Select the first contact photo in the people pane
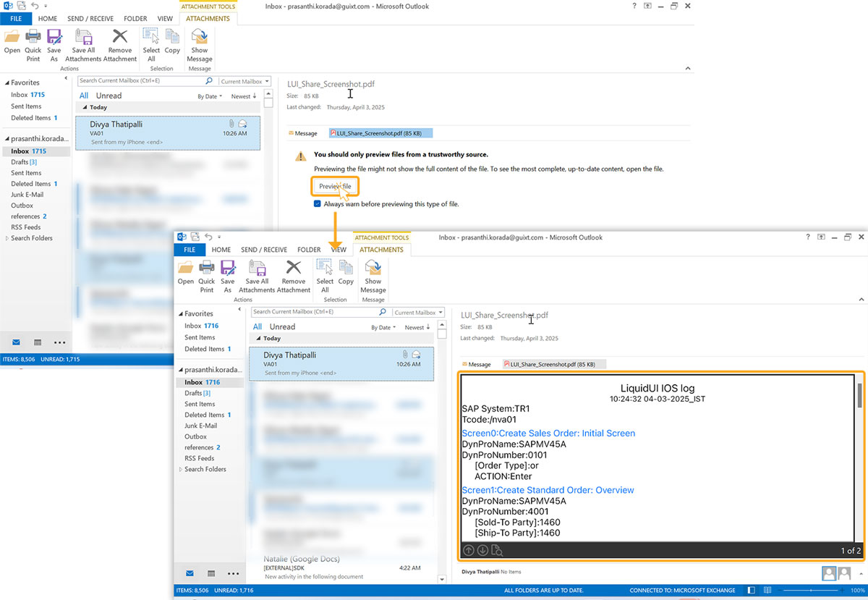868x600 pixels. 830,573
